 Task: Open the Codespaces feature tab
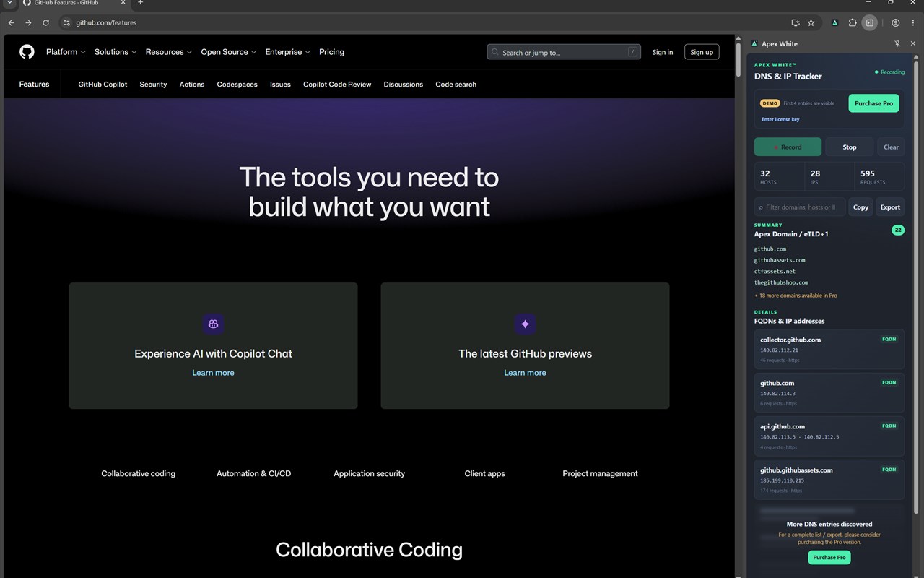(237, 85)
